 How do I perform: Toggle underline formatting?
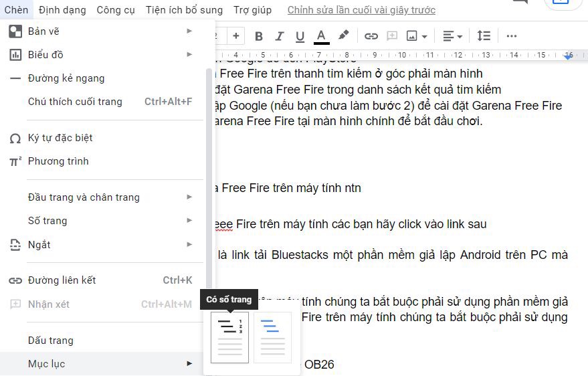click(300, 36)
